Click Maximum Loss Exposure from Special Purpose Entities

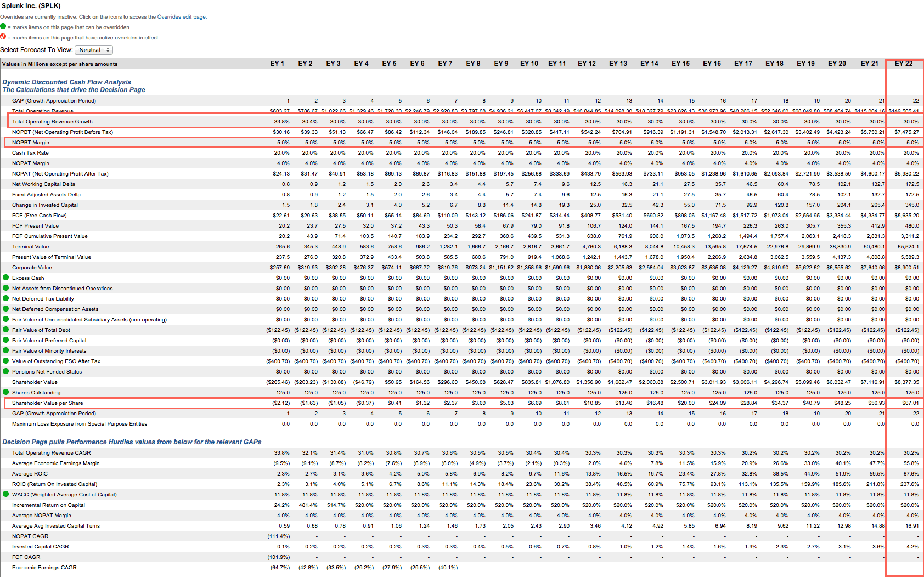pyautogui.click(x=80, y=424)
